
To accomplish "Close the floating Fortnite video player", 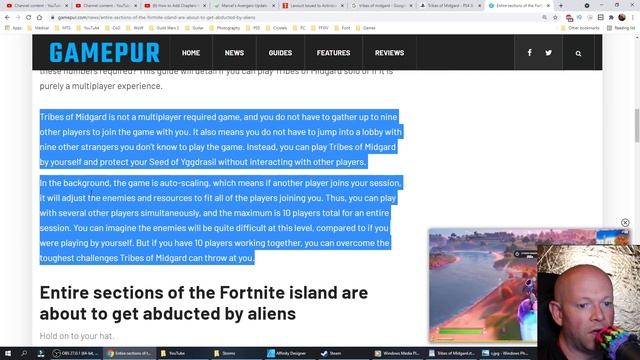I will coord(625,222).
